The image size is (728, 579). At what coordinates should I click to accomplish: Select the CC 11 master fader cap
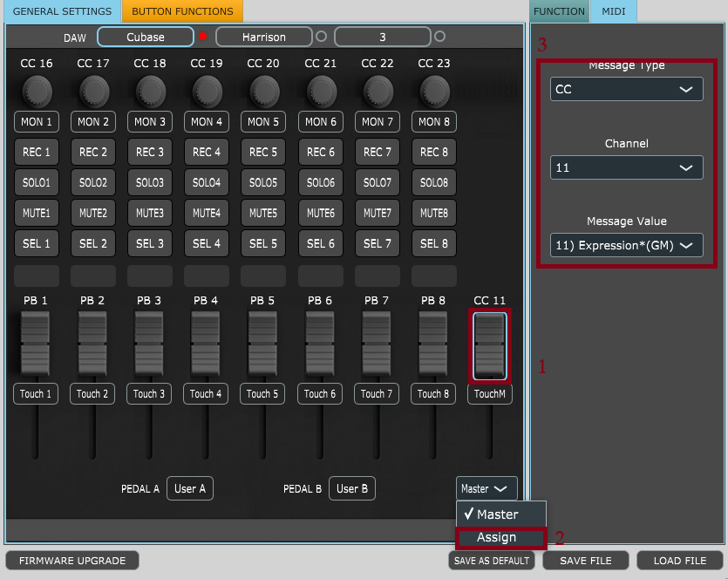tap(490, 346)
